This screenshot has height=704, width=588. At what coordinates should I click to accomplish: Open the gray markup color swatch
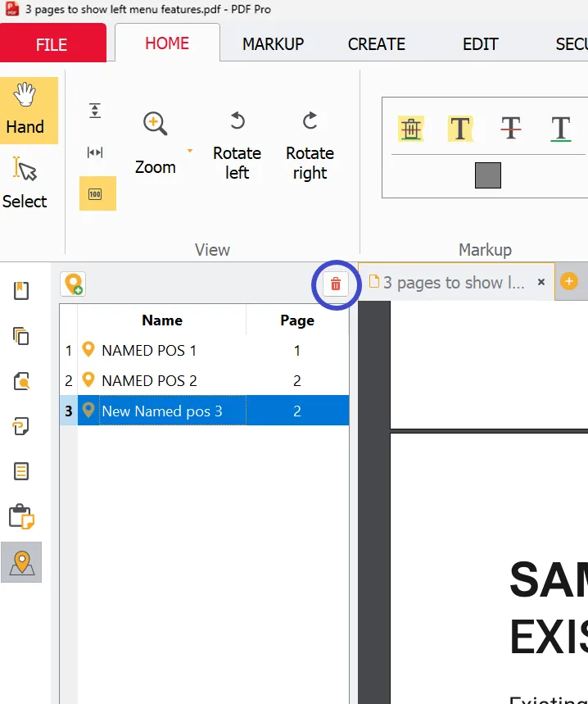pyautogui.click(x=488, y=175)
